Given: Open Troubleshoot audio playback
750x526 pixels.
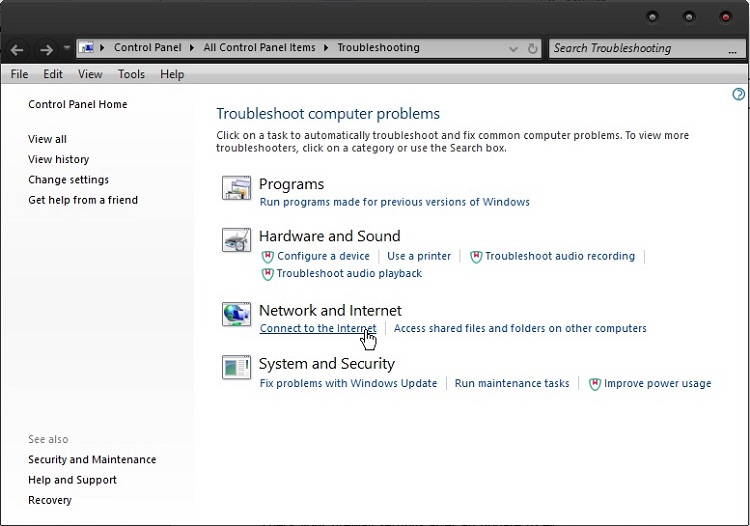Looking at the screenshot, I should click(349, 274).
